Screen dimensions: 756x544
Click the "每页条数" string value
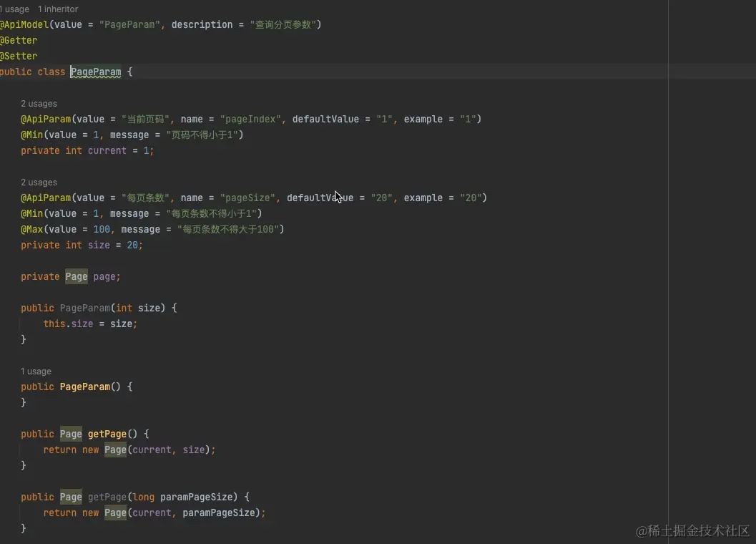coord(145,198)
